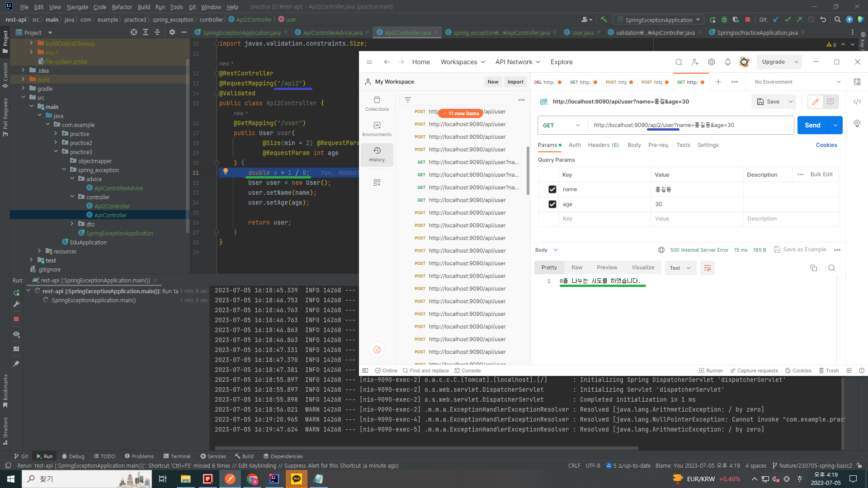Click Upgrade button in Postman
Image resolution: width=868 pixels, height=488 pixels.
[774, 62]
